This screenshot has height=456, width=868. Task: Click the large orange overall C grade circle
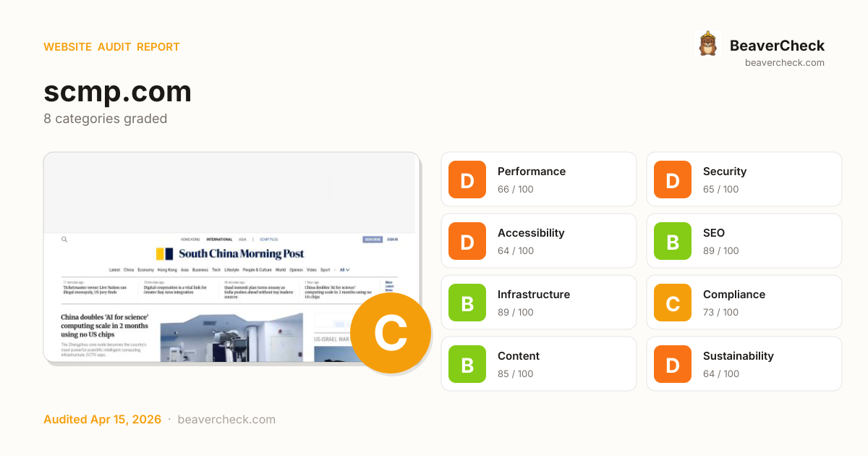[390, 334]
